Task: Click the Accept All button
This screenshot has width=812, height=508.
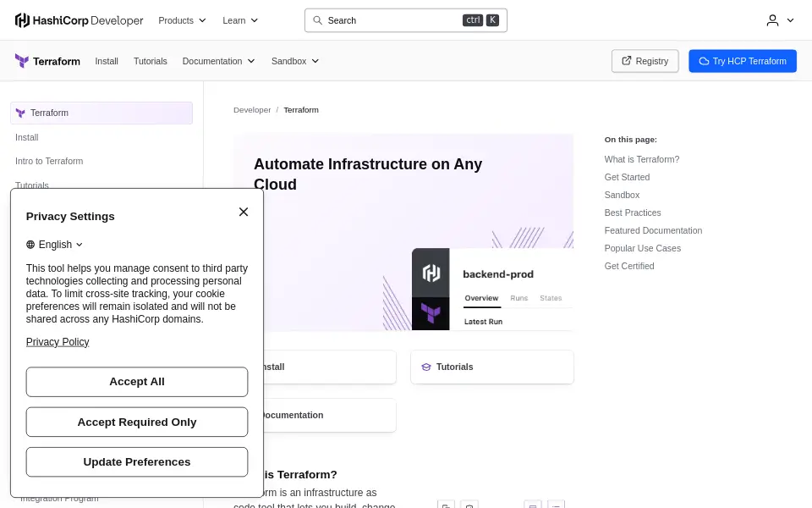Action: coord(137,382)
